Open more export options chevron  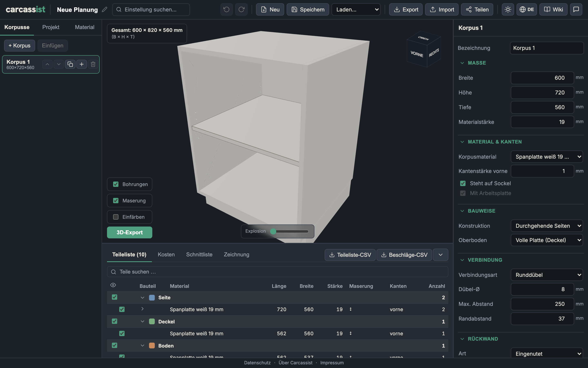point(441,255)
